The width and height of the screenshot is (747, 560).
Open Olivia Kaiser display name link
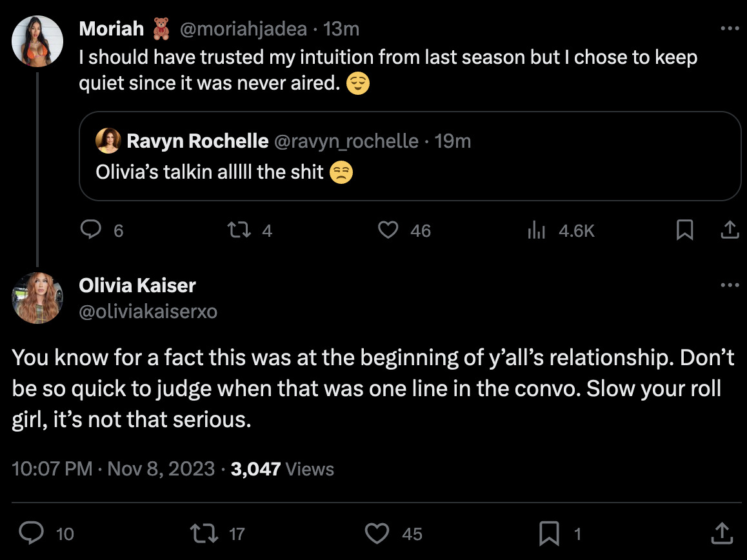click(137, 285)
